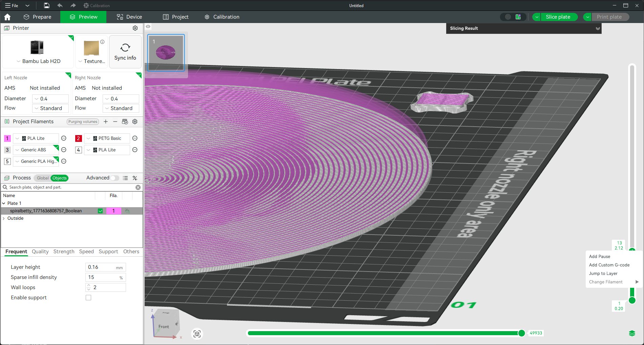644x345 pixels.
Task: Click the Sync info button
Action: click(125, 52)
